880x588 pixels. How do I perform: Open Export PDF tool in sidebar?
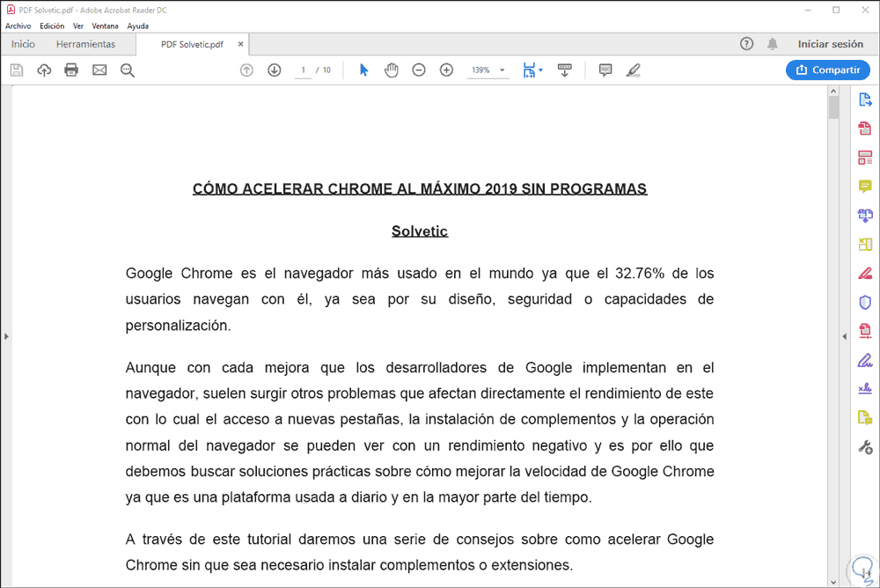pyautogui.click(x=865, y=100)
